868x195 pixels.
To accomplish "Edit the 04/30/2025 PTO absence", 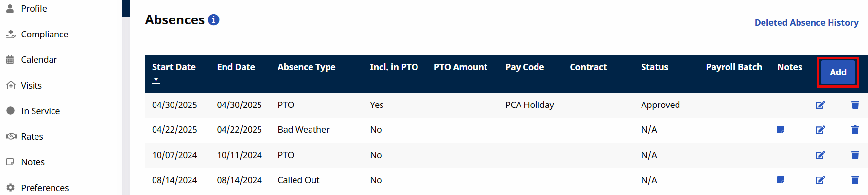I will click(820, 105).
